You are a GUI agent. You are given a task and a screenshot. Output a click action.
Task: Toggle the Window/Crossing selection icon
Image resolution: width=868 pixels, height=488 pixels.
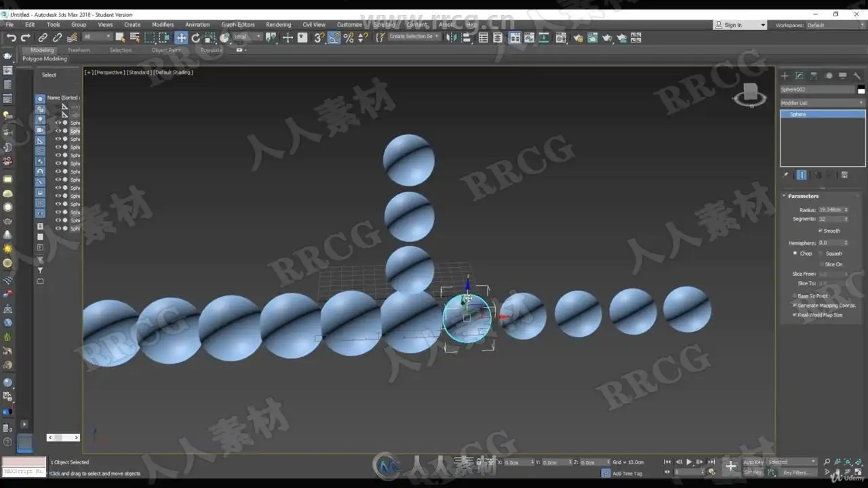(x=164, y=38)
